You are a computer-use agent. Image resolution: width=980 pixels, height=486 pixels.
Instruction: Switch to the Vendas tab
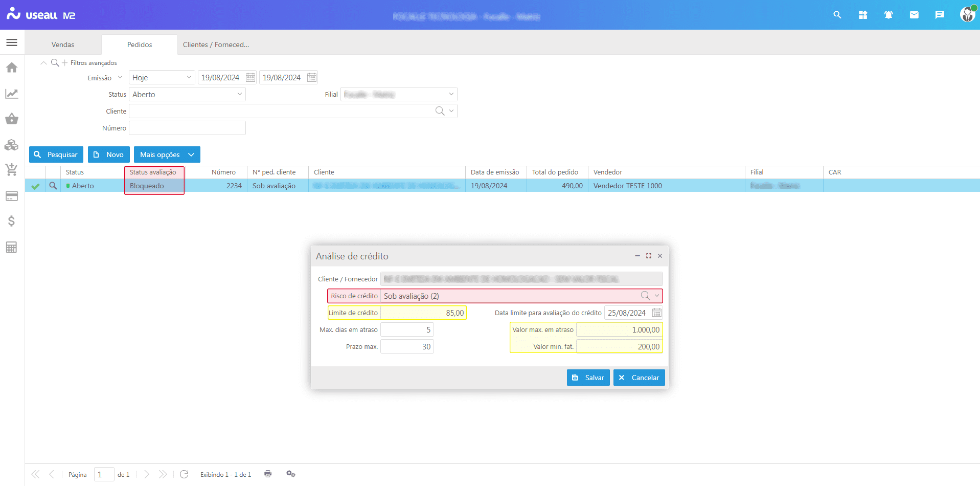pos(63,45)
